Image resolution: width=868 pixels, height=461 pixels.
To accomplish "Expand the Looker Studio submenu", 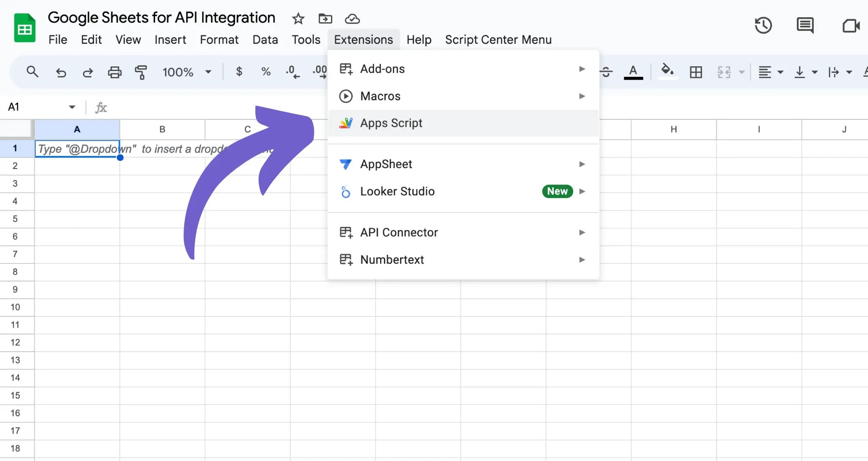I will (x=582, y=191).
